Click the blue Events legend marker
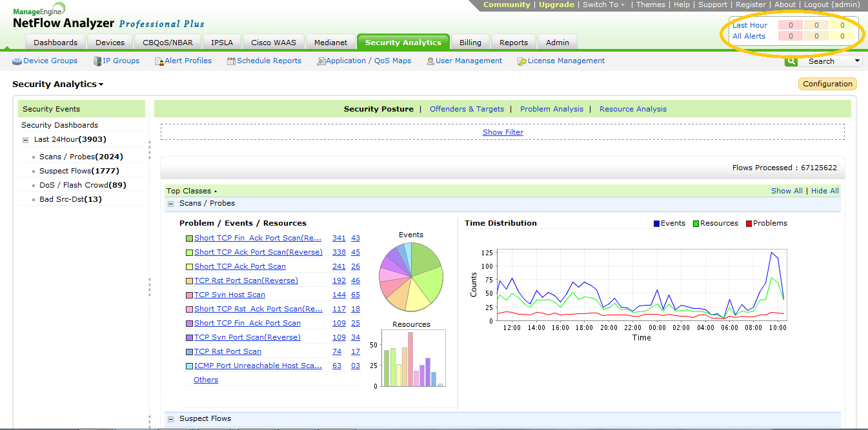This screenshot has height=430, width=868. pos(657,224)
